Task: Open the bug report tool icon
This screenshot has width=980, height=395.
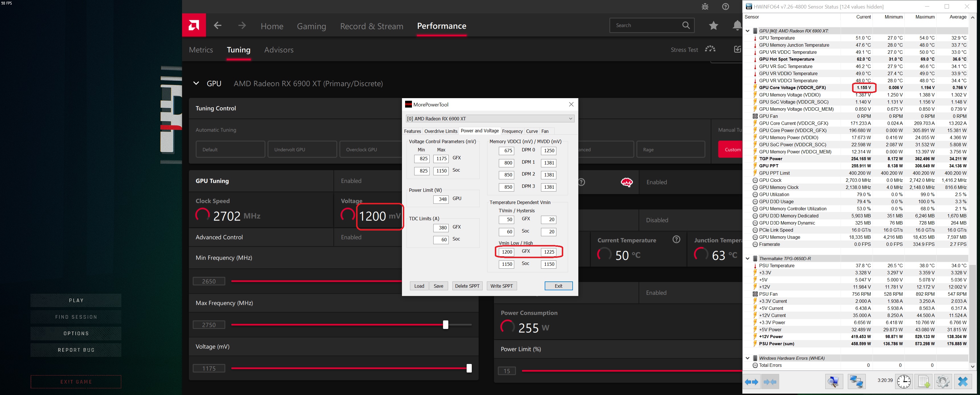Action: [x=705, y=7]
